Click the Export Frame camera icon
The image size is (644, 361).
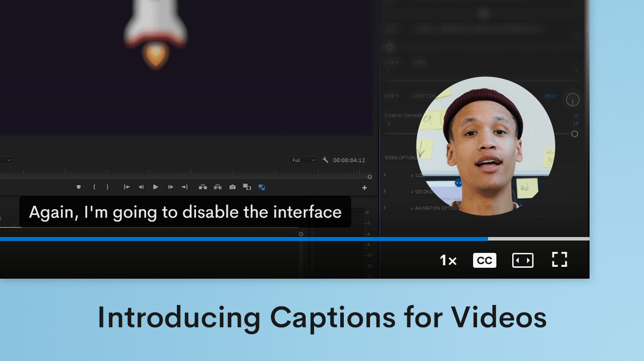pyautogui.click(x=231, y=187)
